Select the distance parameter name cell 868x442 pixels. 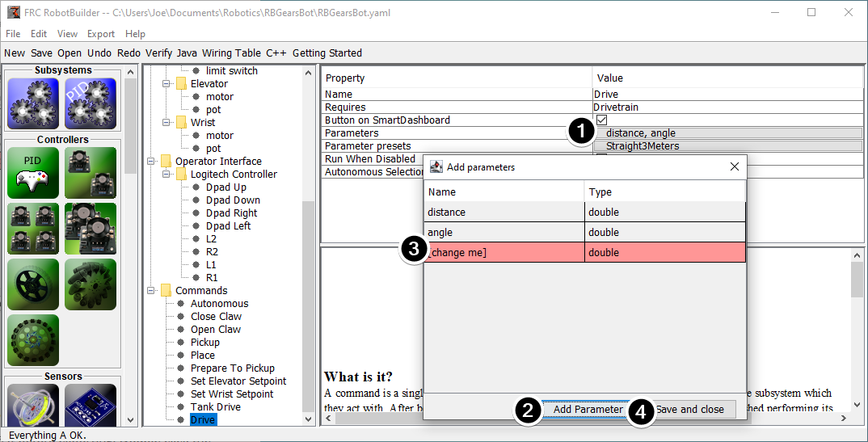504,213
